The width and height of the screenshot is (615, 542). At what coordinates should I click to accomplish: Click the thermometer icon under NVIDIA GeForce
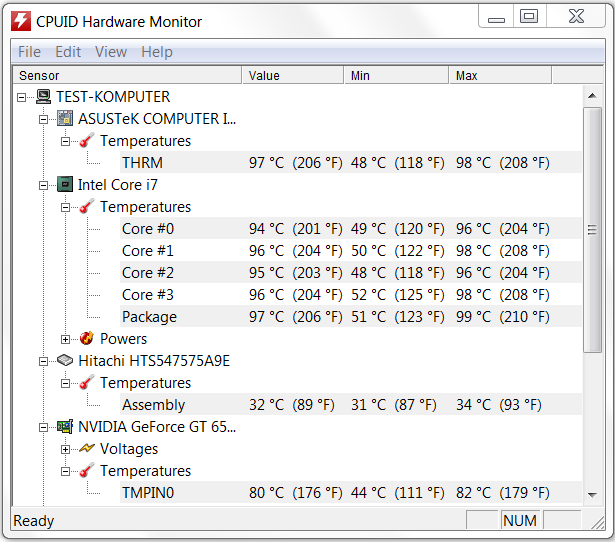coord(87,470)
